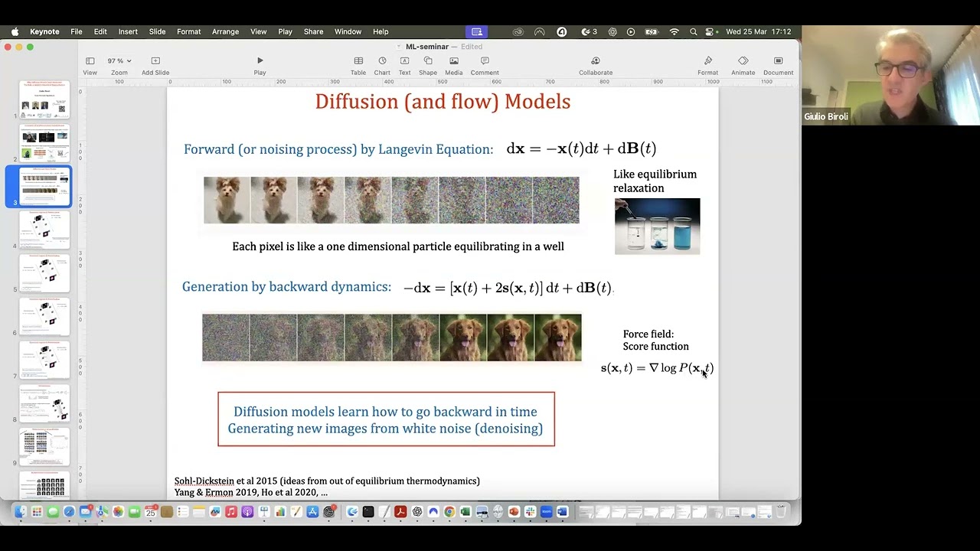The width and height of the screenshot is (980, 551).
Task: Click the Play slideshow button in toolbar
Action: click(260, 61)
